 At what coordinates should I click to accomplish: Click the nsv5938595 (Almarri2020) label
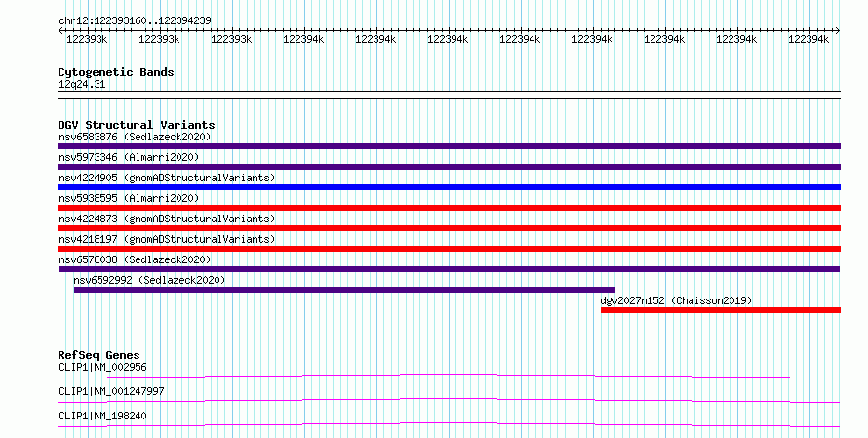tap(129, 198)
